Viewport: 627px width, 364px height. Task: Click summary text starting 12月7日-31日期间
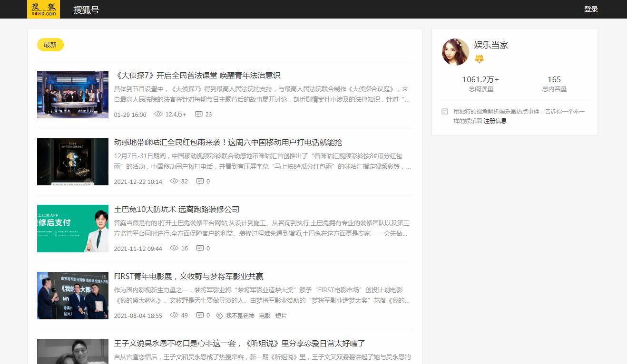point(263,161)
